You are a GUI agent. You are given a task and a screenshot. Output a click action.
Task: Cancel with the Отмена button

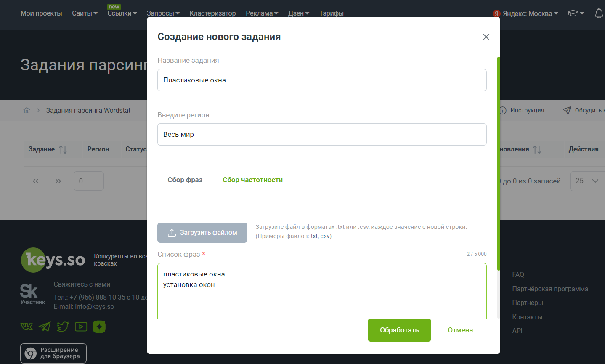click(460, 330)
